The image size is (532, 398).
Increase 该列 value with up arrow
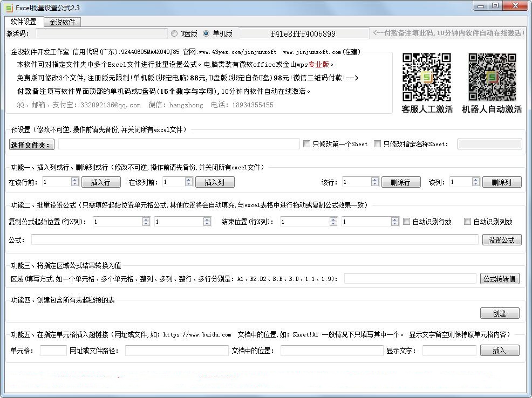coord(476,180)
